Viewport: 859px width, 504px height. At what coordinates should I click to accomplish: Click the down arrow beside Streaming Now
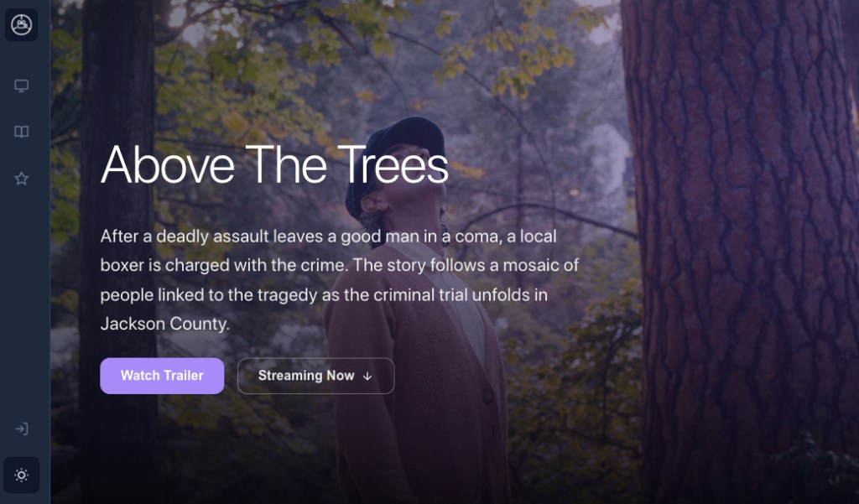pyautogui.click(x=367, y=377)
